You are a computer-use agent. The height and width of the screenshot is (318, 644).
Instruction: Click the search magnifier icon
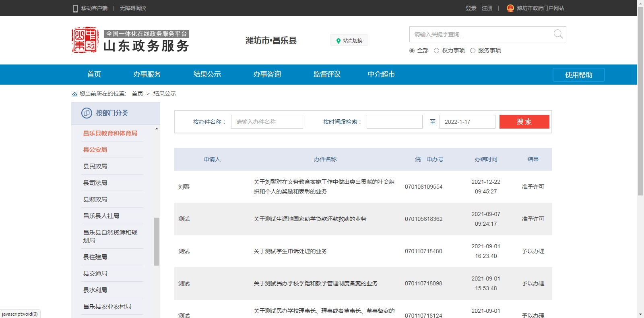pyautogui.click(x=558, y=34)
